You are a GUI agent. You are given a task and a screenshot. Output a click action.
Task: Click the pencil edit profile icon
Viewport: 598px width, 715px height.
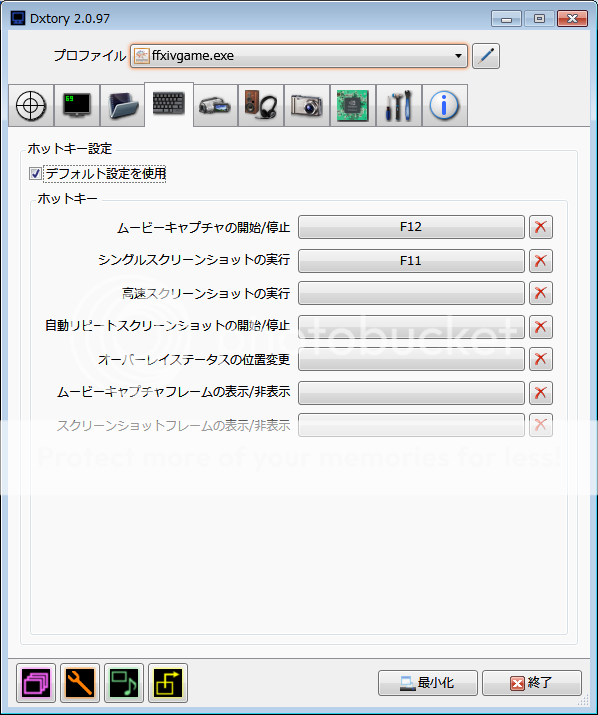[x=486, y=56]
